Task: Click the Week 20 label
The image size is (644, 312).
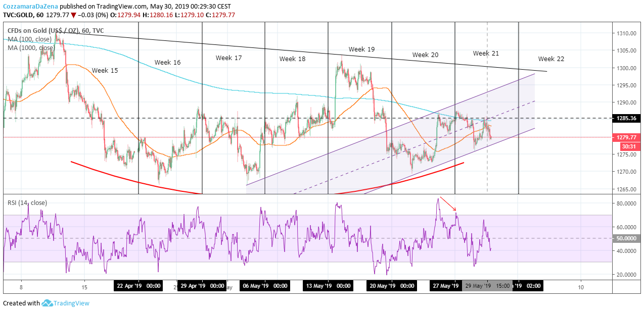Action: tap(425, 55)
